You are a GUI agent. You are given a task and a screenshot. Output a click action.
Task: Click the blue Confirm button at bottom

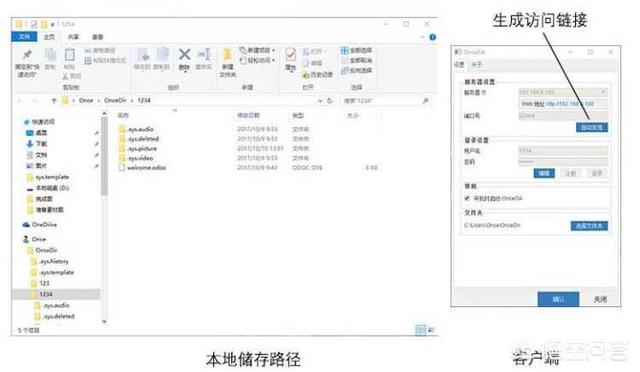point(558,299)
